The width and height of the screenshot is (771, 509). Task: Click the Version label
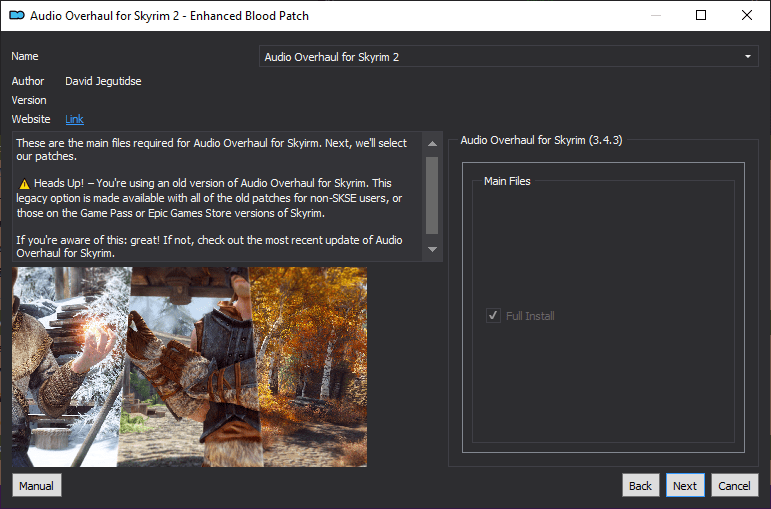coord(29,100)
